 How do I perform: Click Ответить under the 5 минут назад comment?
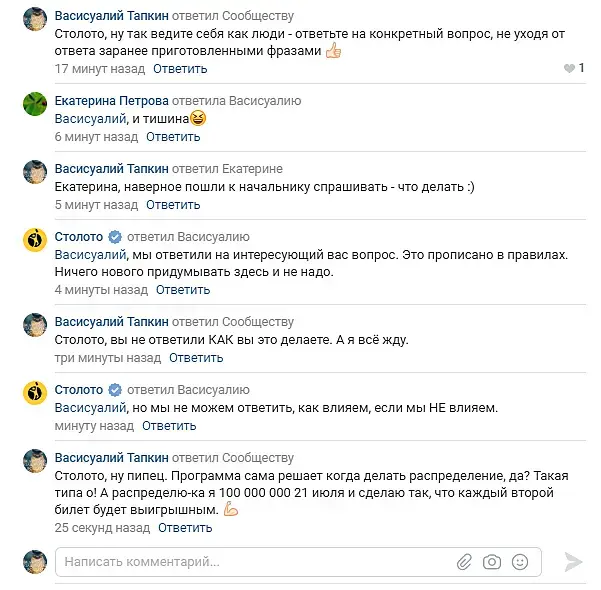coord(173,205)
